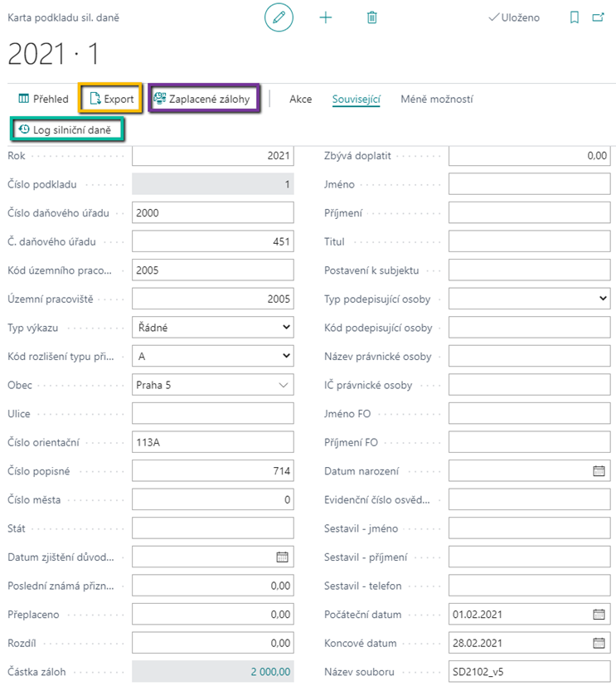Click the trash delete icon
This screenshot has height=686, width=616.
(372, 17)
